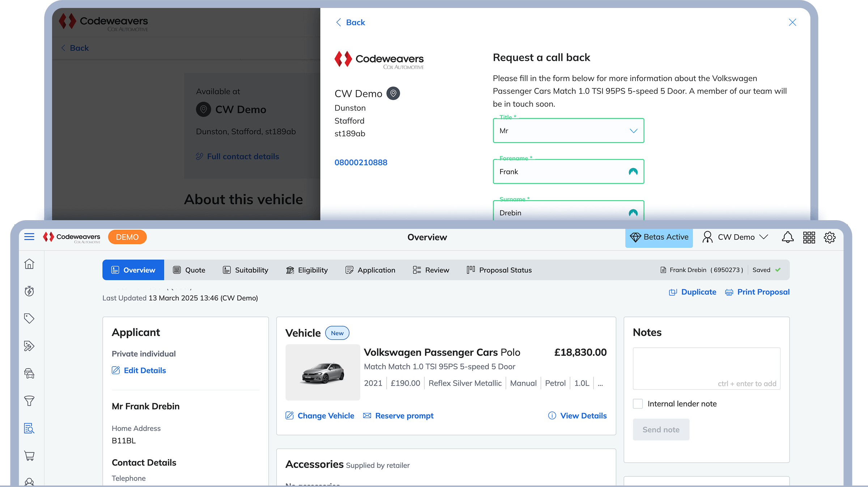This screenshot has height=487, width=868.
Task: Click the Codeweavers DEMO logo in header
Action: point(72,237)
